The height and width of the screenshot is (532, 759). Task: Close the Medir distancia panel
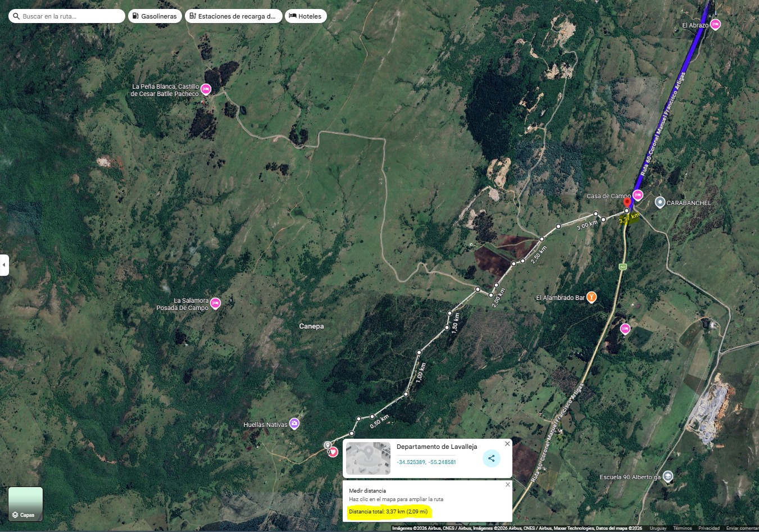click(x=508, y=484)
